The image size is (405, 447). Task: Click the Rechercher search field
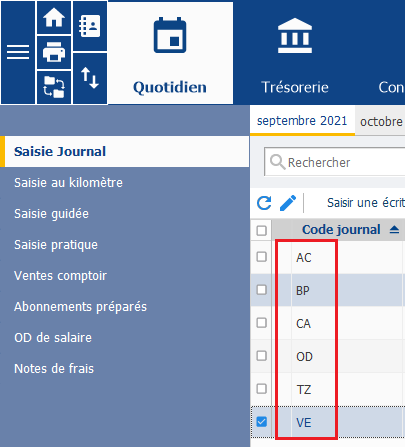point(335,162)
